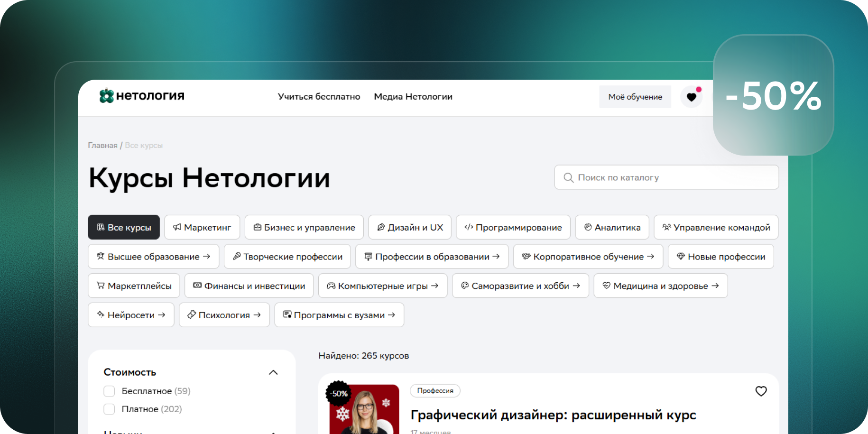Viewport: 868px width, 434px height.
Task: Expand Нейросети category
Action: click(x=162, y=315)
